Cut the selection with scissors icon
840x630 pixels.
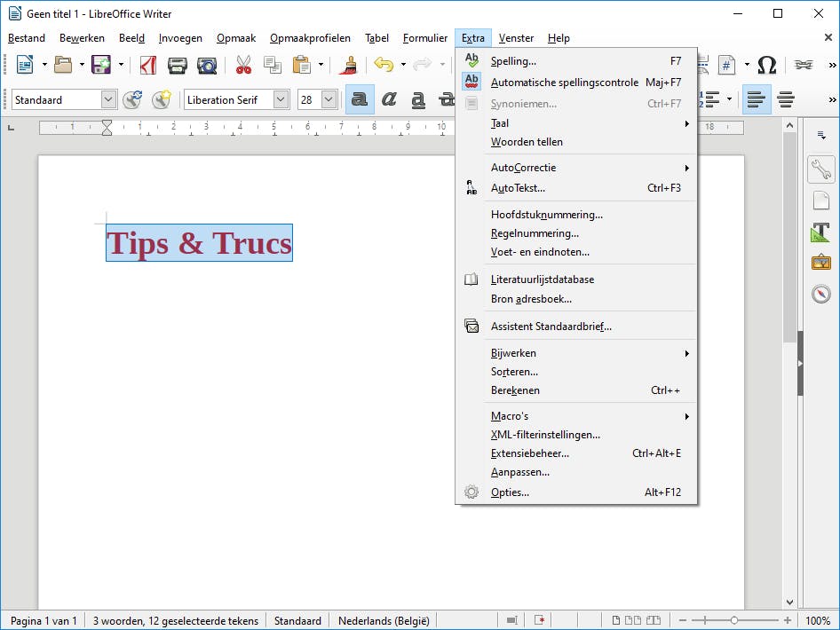pyautogui.click(x=244, y=65)
